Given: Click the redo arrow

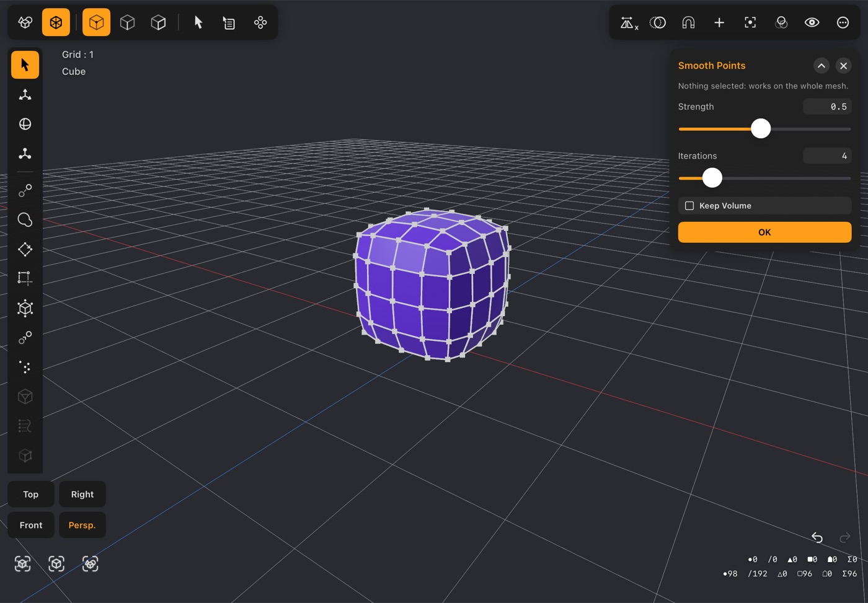Looking at the screenshot, I should [x=844, y=537].
